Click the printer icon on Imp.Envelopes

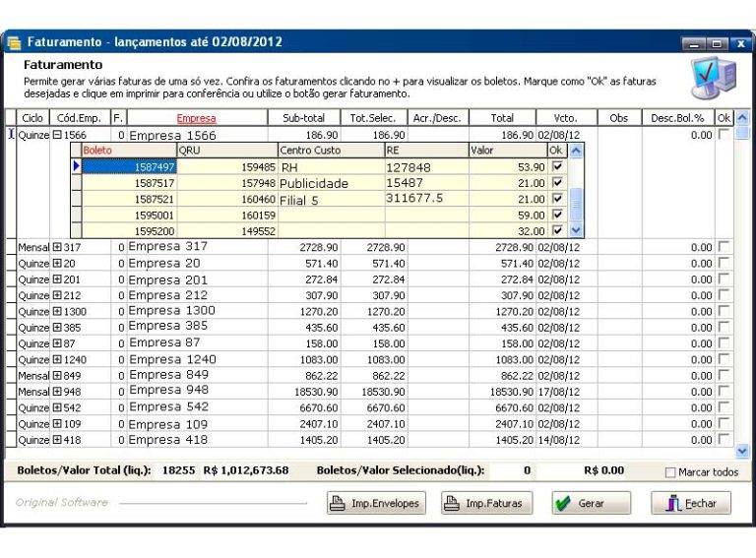338,504
